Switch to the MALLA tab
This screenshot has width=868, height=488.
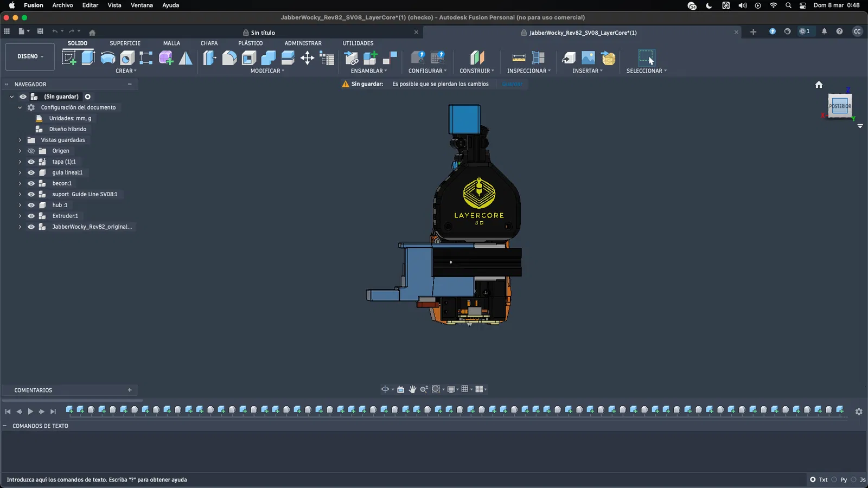(x=171, y=43)
